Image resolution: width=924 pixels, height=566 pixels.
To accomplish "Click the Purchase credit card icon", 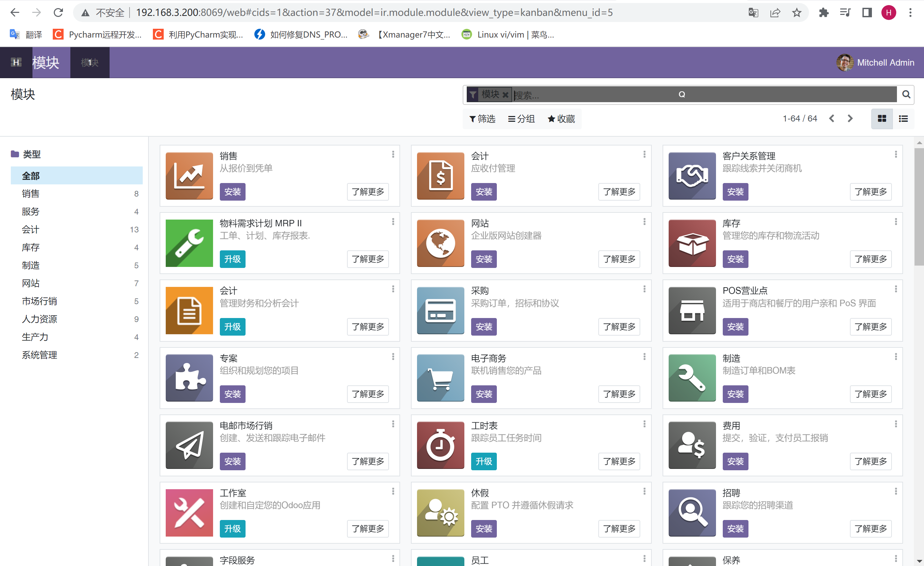I will (x=440, y=311).
